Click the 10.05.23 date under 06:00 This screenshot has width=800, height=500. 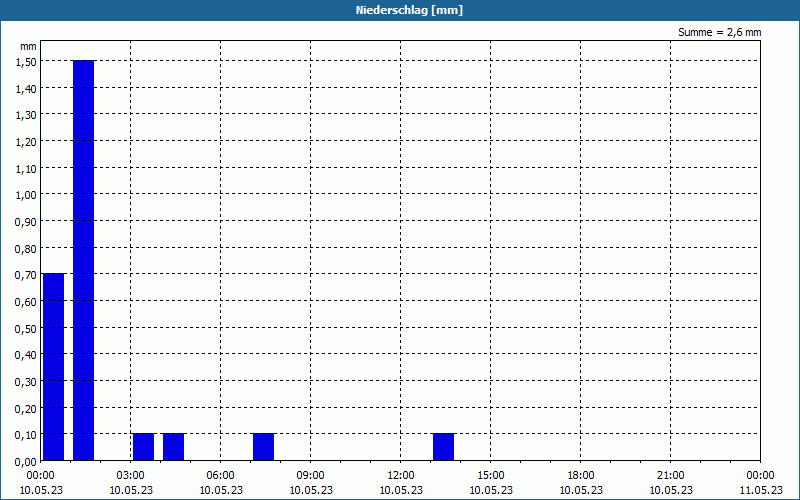pos(220,490)
